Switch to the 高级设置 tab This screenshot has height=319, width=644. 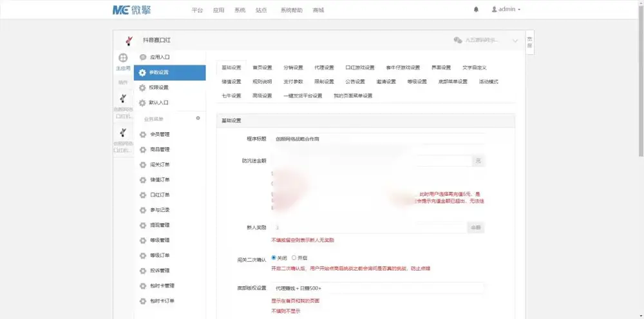point(262,96)
